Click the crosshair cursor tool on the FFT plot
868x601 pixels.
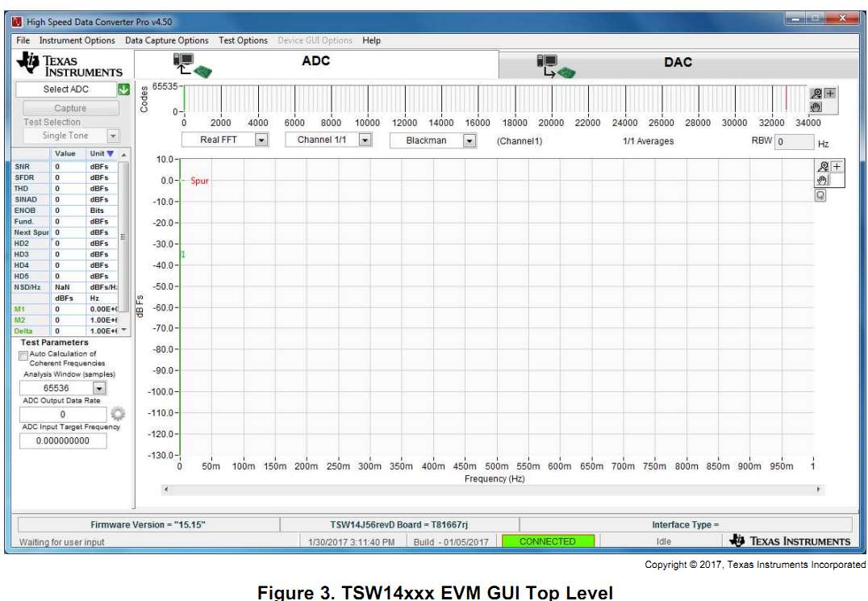coord(837,166)
